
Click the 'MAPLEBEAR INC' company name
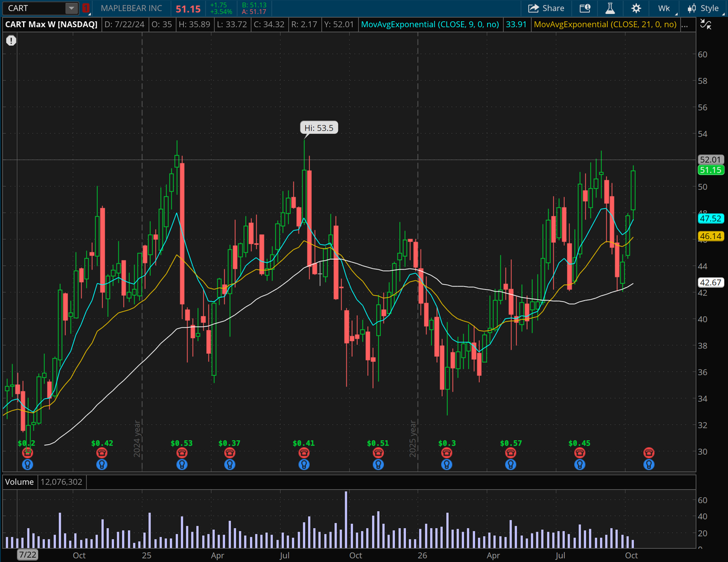[131, 8]
